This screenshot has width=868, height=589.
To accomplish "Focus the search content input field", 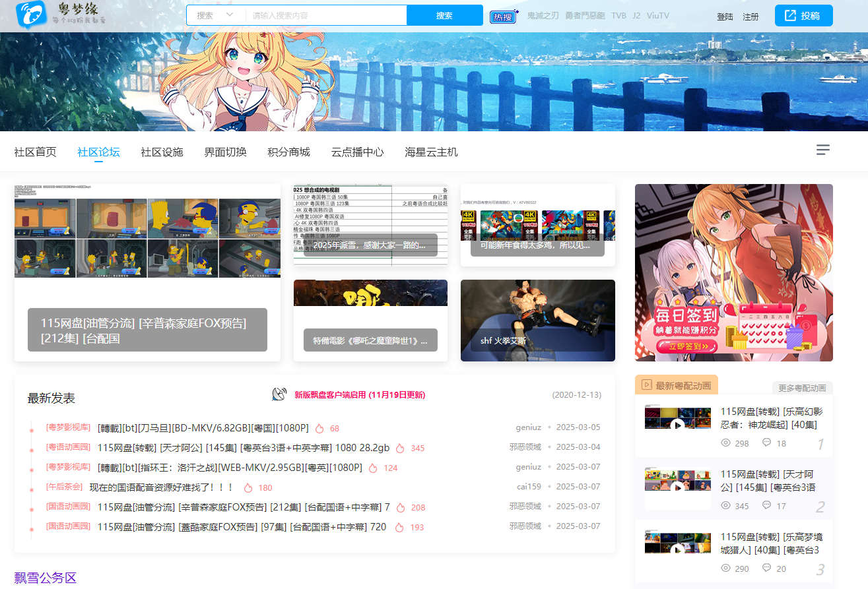I will click(x=326, y=15).
